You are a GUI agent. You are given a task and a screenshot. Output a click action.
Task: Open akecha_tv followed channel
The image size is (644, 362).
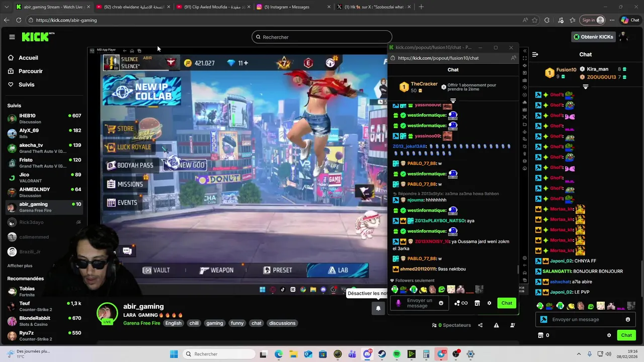[44, 148]
